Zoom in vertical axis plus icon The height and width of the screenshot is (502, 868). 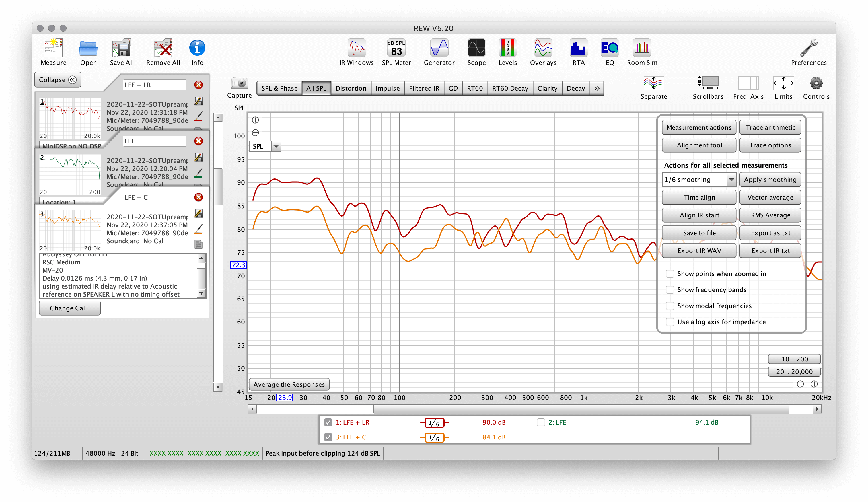click(255, 120)
